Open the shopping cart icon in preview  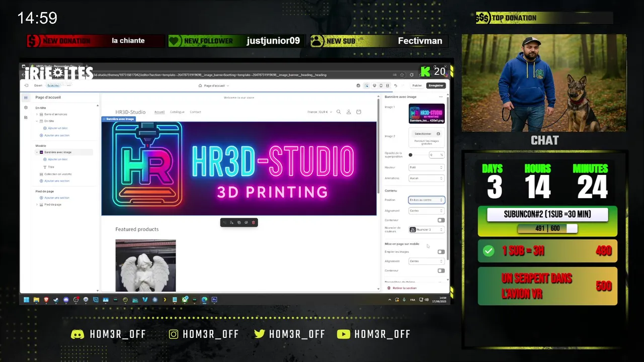359,112
